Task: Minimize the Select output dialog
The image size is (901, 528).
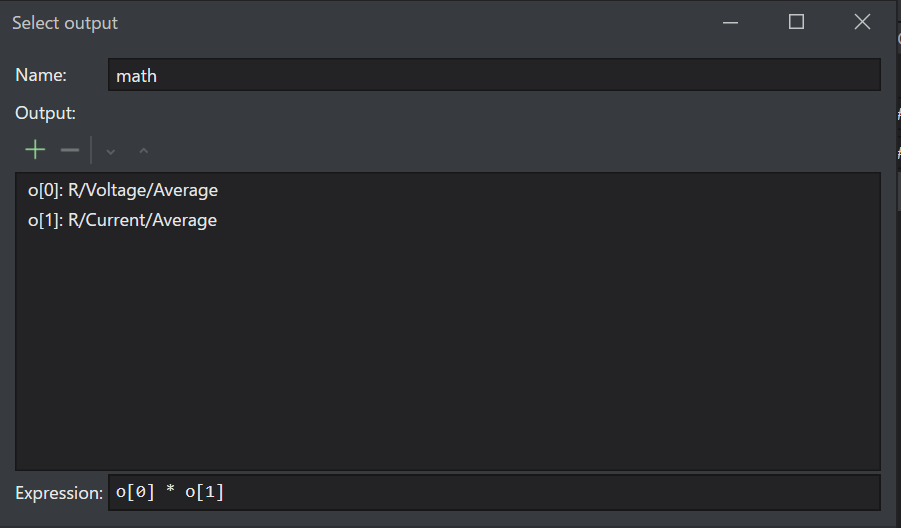Action: (x=730, y=22)
